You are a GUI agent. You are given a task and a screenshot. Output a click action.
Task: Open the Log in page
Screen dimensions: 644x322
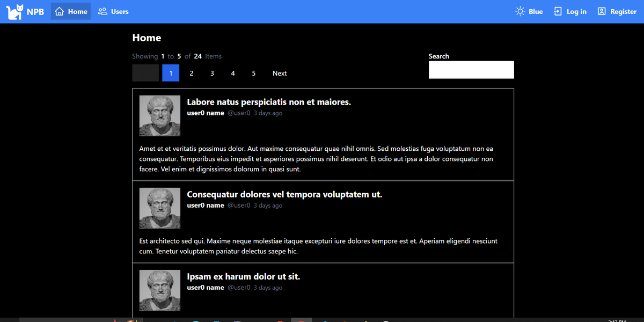coord(570,11)
